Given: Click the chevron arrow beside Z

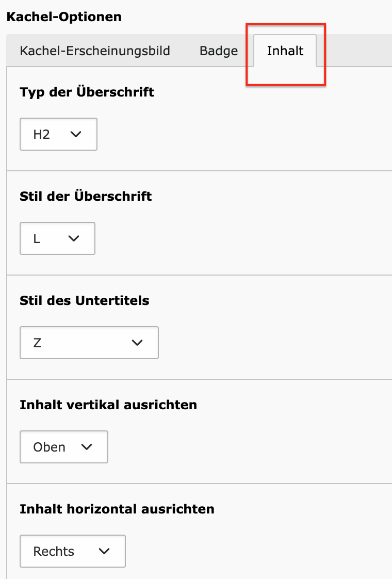Looking at the screenshot, I should click(137, 343).
